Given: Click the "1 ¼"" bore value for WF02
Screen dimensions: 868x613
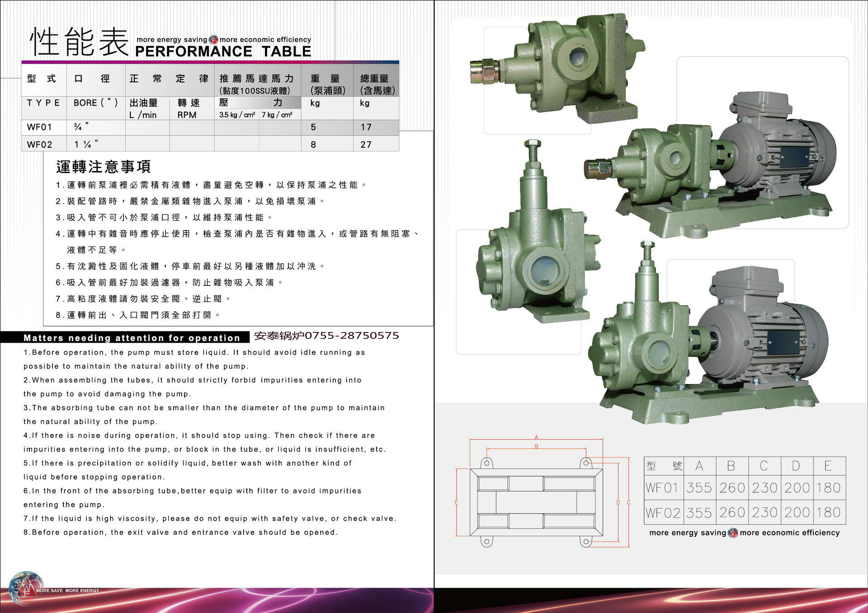Looking at the screenshot, I should pos(86,144).
